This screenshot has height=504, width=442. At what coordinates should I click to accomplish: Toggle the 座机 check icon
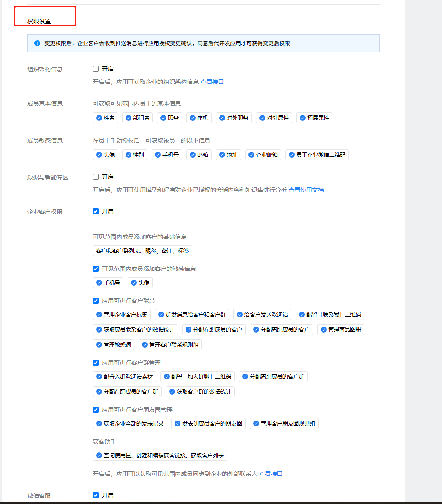coord(193,118)
